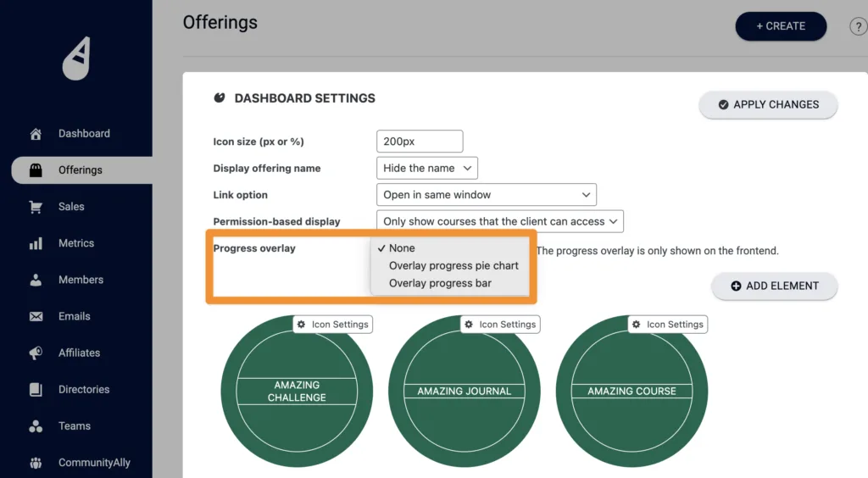Open the Permission-based display dropdown
Viewport: 868px width, 478px height.
tap(499, 221)
